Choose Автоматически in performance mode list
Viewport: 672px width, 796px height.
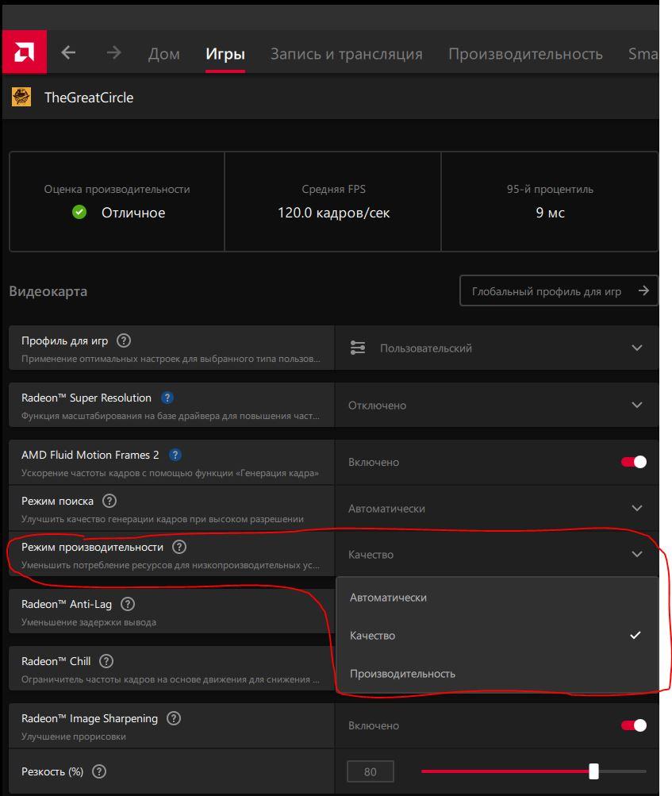click(388, 598)
